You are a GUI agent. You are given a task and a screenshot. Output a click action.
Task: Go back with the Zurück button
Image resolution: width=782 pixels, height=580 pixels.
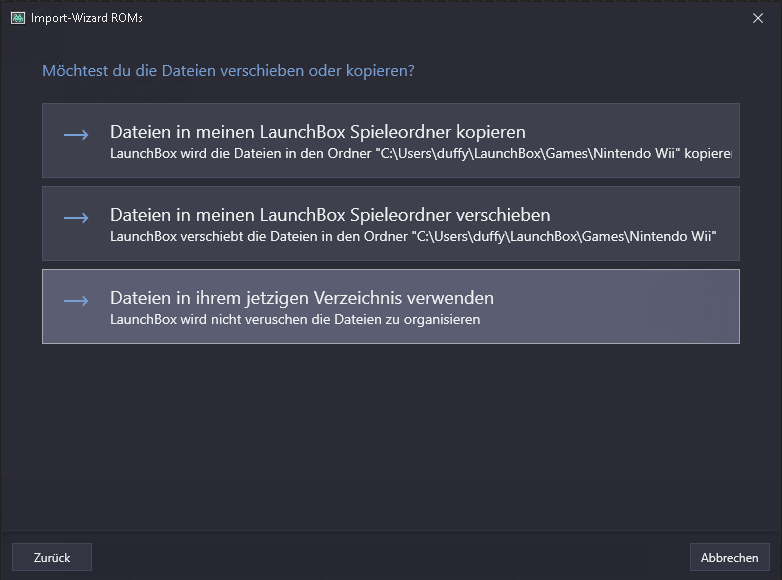[52, 557]
